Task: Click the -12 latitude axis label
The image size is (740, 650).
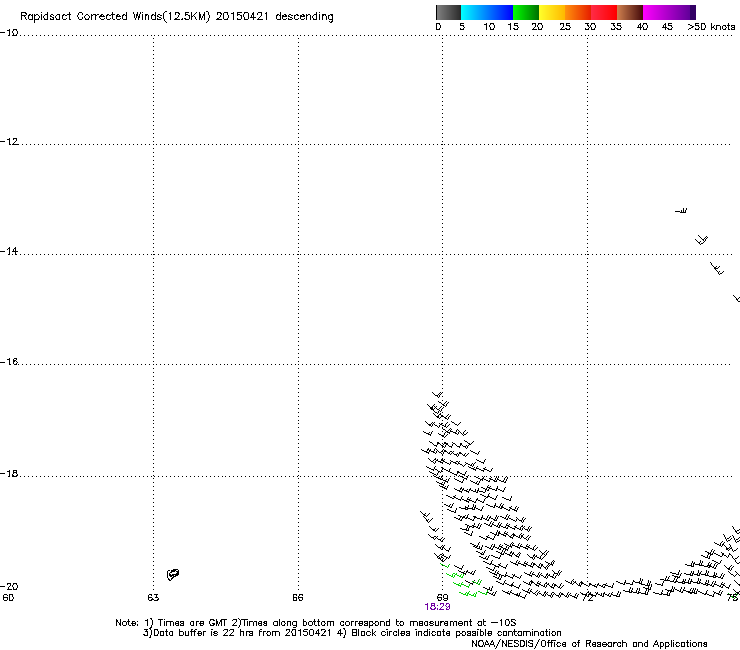Action: click(x=9, y=142)
